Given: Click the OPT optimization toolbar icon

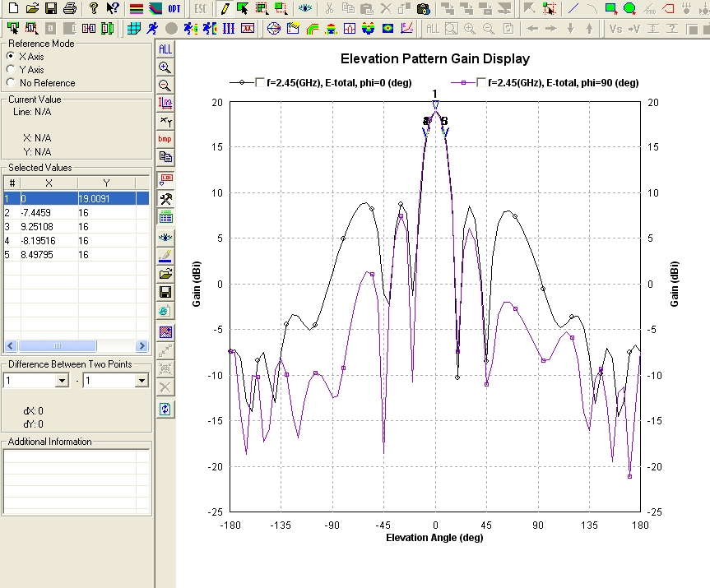Looking at the screenshot, I should [174, 9].
